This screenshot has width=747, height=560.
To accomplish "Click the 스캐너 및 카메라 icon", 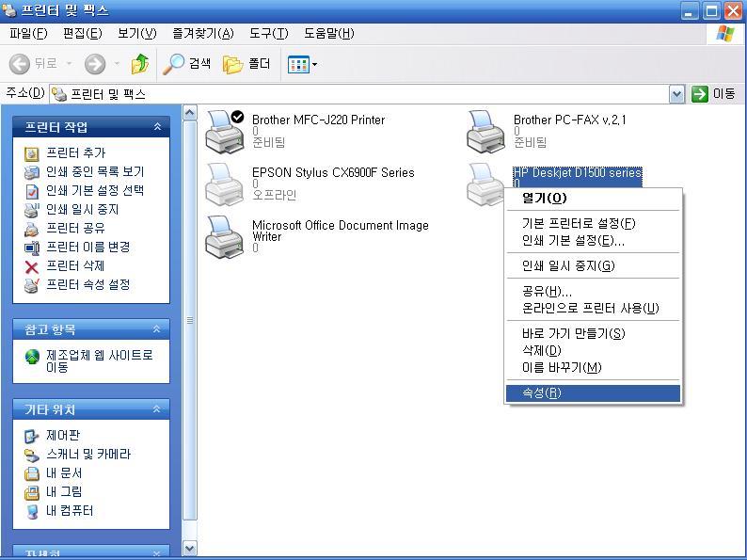I will 31,455.
